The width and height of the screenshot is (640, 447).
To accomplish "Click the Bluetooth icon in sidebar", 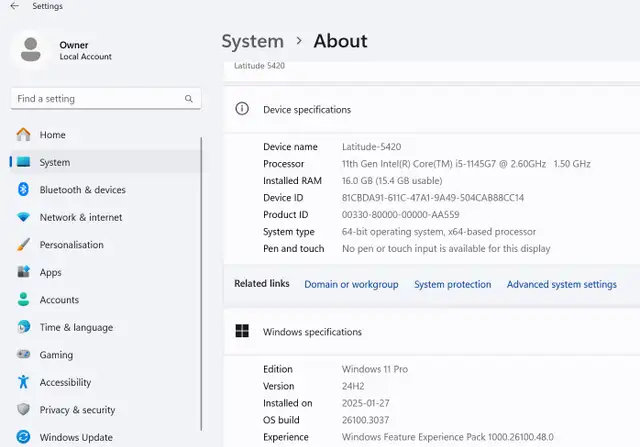I will (x=23, y=189).
